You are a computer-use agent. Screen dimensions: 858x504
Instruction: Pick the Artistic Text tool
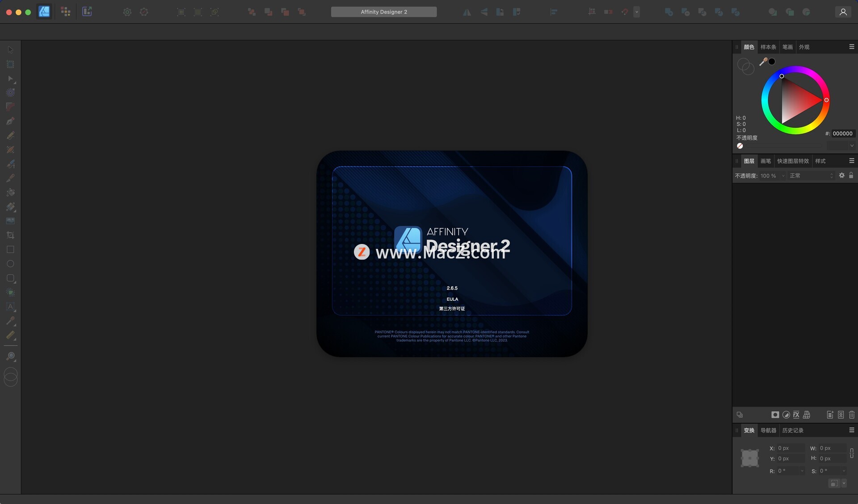coord(10,307)
